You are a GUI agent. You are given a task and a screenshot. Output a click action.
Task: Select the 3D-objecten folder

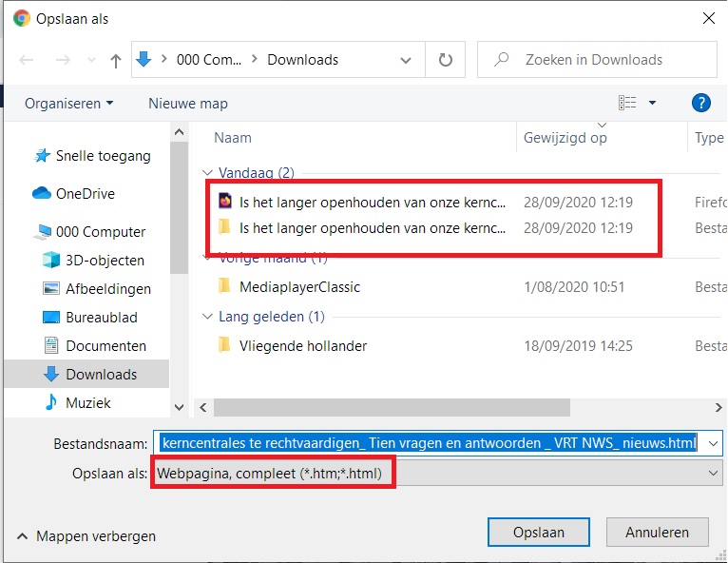click(105, 260)
